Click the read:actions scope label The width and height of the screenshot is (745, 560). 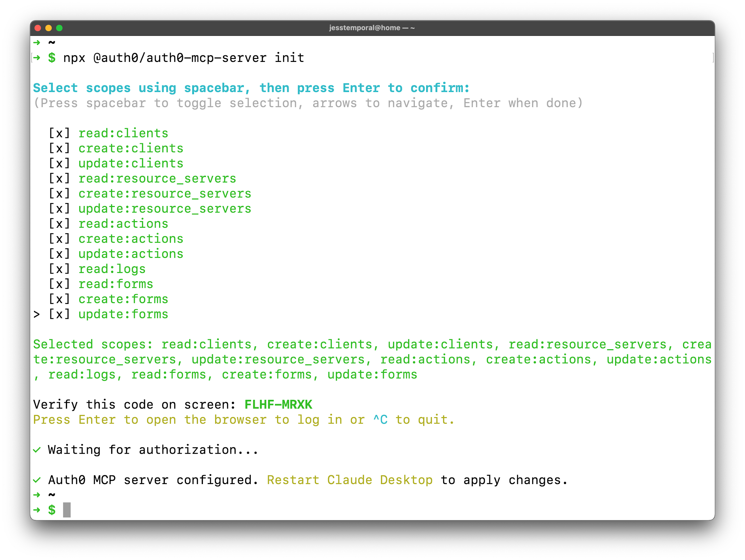(123, 224)
